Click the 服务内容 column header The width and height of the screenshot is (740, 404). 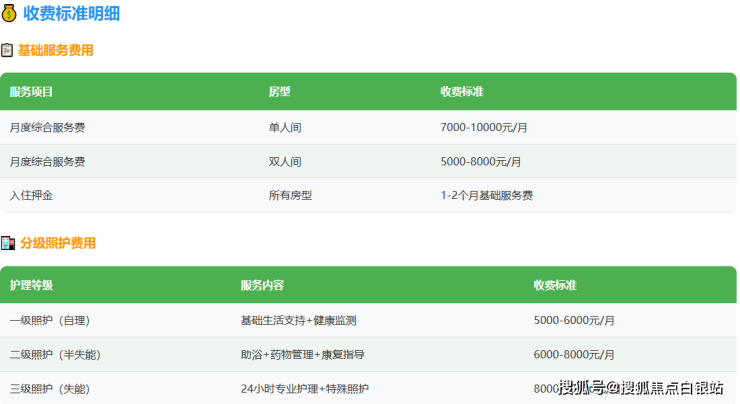click(x=262, y=285)
